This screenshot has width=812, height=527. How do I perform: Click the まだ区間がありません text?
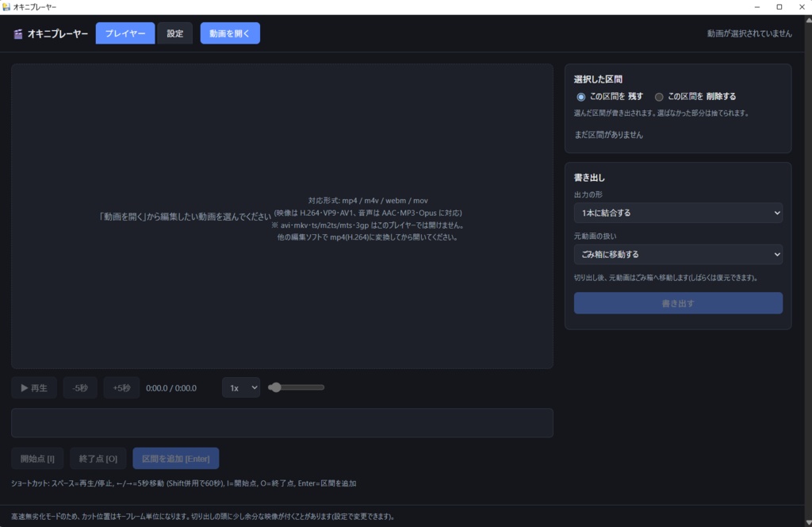tap(608, 135)
